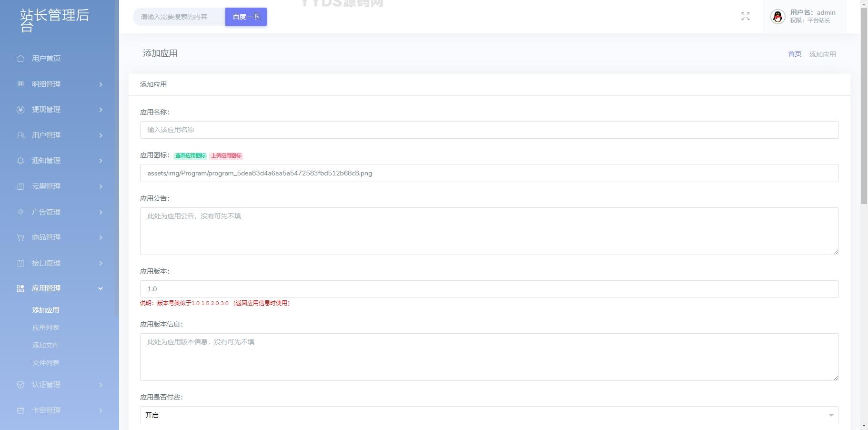Open the 应用是否付费 dropdown

pyautogui.click(x=489, y=415)
